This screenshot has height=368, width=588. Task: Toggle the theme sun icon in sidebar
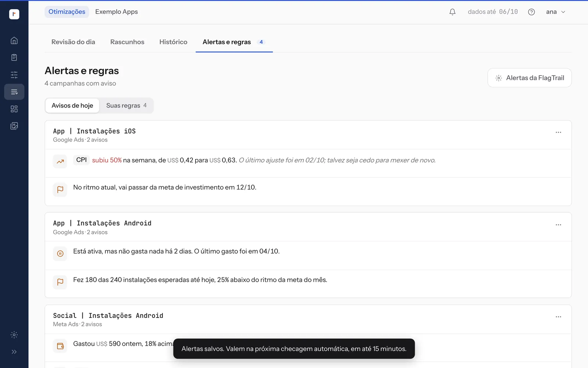click(14, 335)
